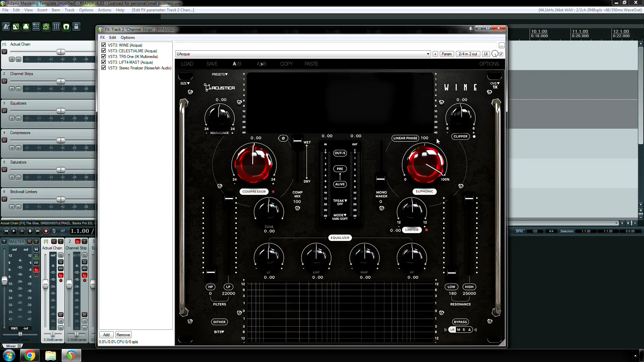644x362 pixels.
Task: Pin the FX window on top
Action: (471, 28)
